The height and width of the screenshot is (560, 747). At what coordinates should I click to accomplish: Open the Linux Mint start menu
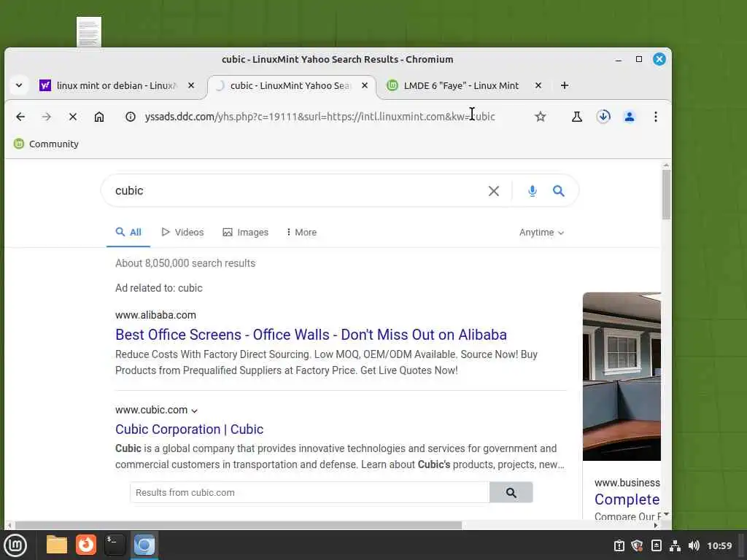(x=15, y=545)
